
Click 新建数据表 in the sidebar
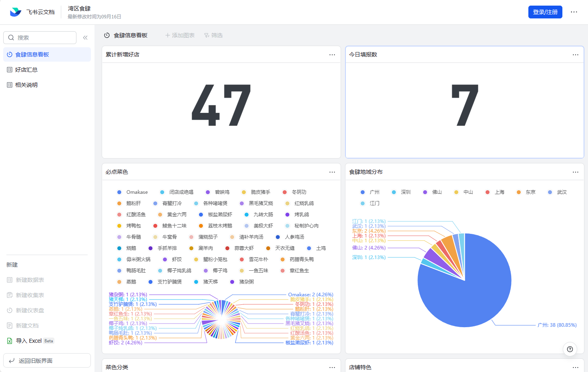point(30,280)
